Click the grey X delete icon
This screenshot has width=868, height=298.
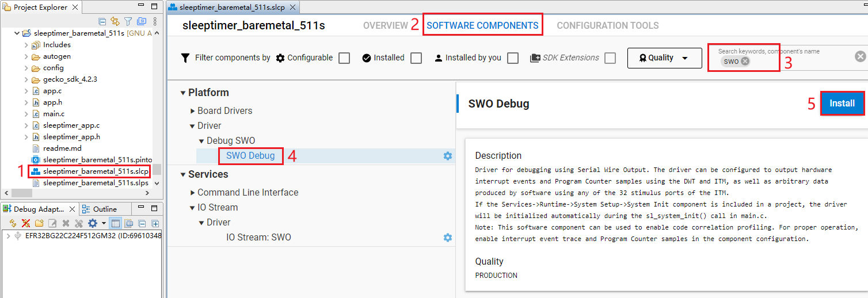[66, 223]
